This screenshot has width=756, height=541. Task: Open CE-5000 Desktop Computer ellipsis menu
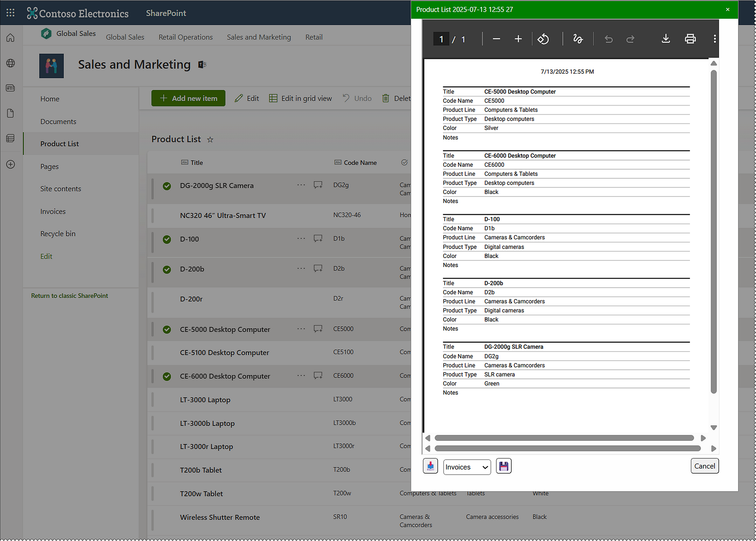point(301,329)
